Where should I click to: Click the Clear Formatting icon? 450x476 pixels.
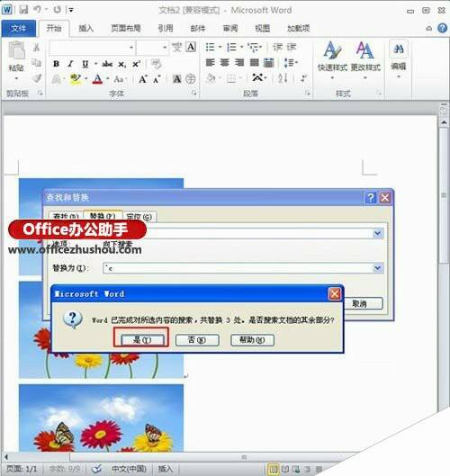[156, 64]
